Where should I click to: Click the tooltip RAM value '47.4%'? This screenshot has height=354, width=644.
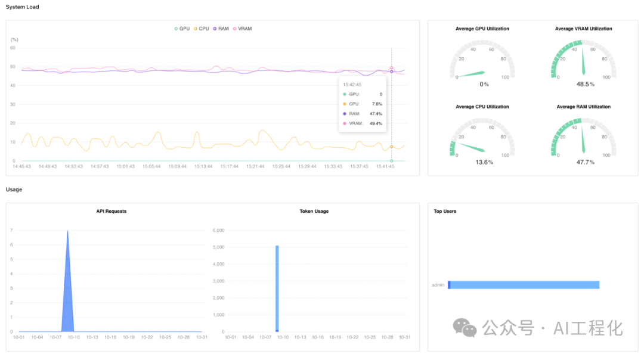point(376,114)
